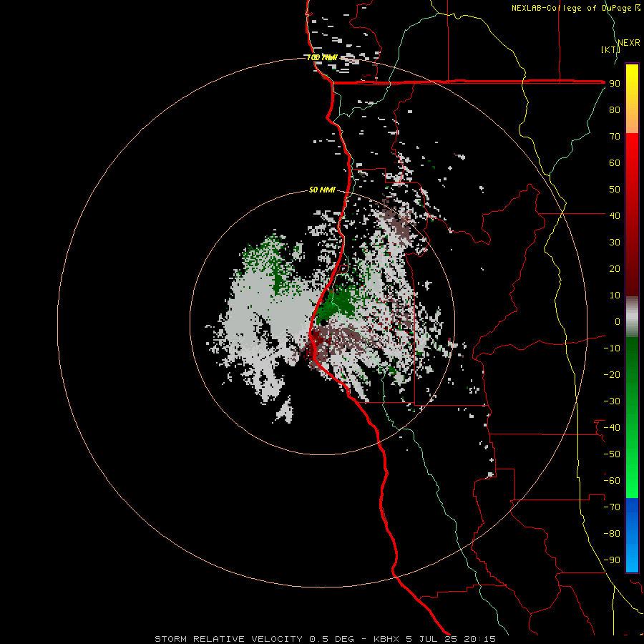
Task: Pick the green segment of the color bar
Action: [632, 418]
